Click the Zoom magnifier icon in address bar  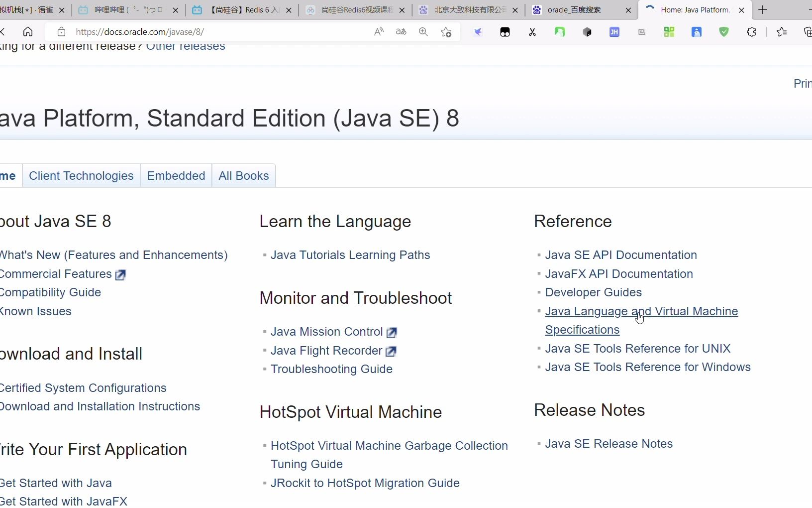tap(423, 32)
